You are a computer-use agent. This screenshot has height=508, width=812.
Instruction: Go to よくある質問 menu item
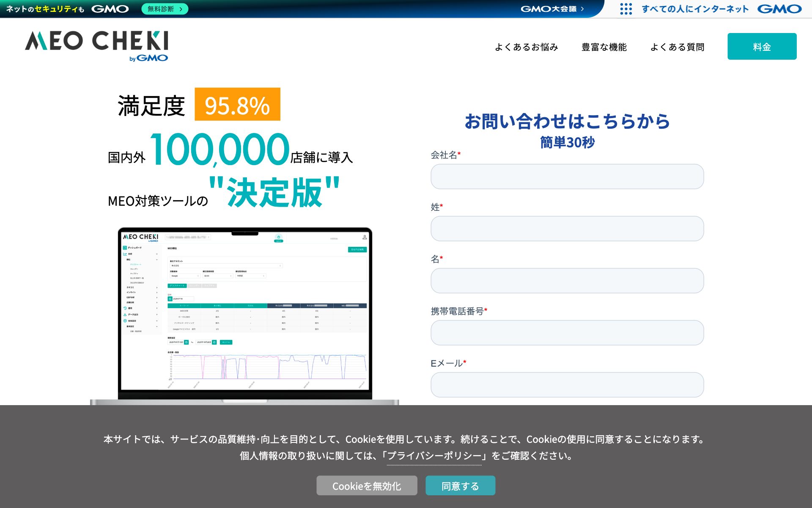click(x=677, y=47)
